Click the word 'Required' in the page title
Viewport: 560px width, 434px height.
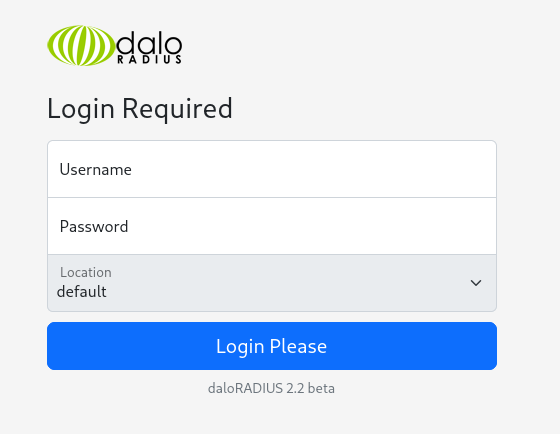(x=178, y=109)
